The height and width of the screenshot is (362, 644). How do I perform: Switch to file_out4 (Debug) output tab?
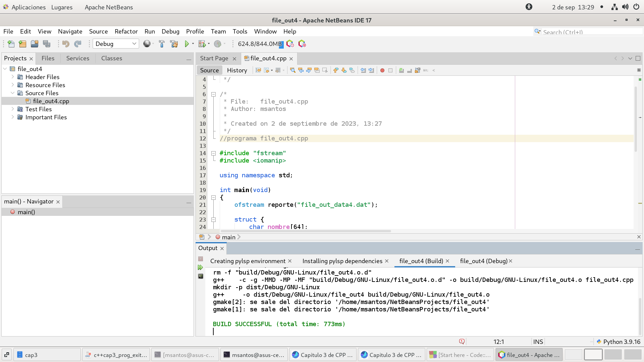click(x=483, y=261)
